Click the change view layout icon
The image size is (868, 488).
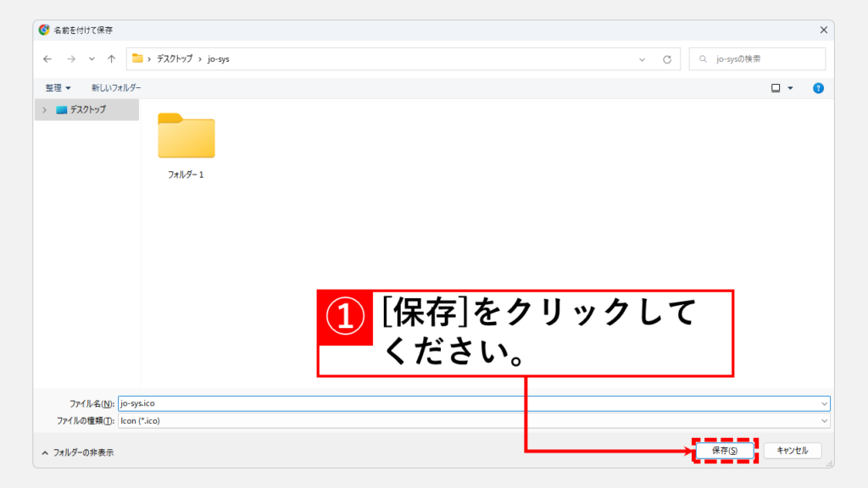(776, 88)
